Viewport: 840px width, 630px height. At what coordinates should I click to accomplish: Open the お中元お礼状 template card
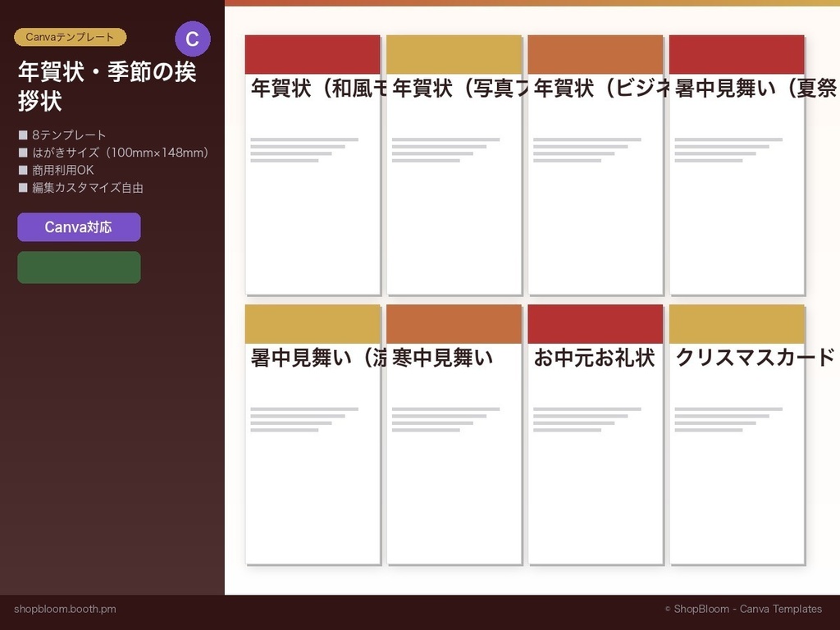coord(596,439)
